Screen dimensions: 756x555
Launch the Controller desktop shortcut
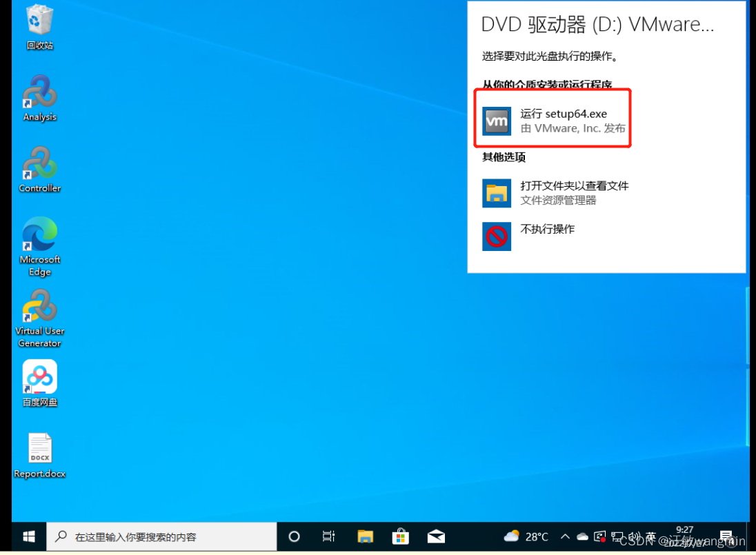pyautogui.click(x=39, y=170)
